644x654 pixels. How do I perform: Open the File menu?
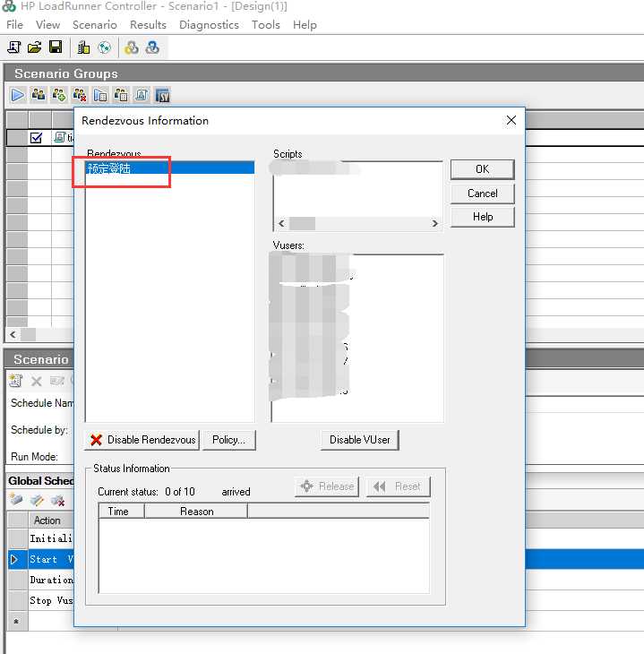pos(14,25)
